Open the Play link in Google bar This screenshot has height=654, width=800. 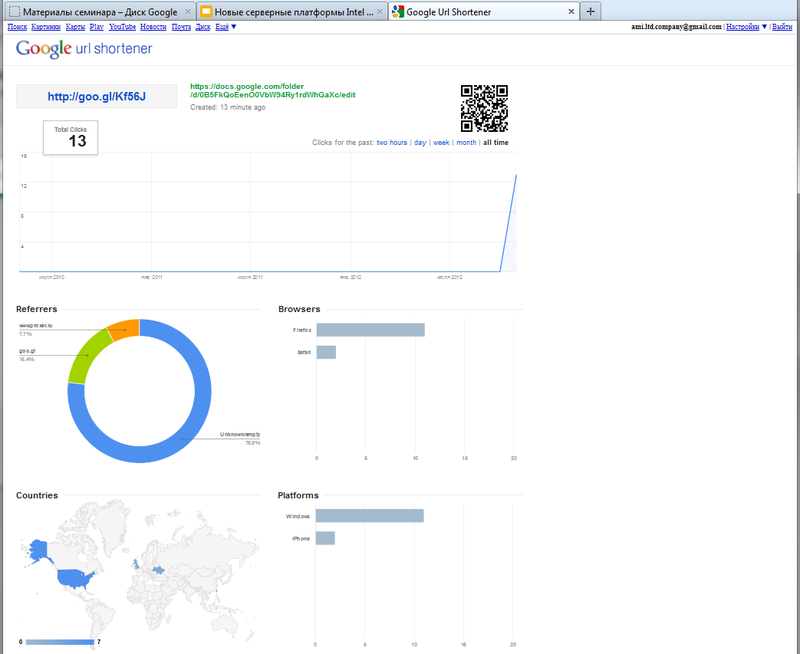click(x=96, y=27)
